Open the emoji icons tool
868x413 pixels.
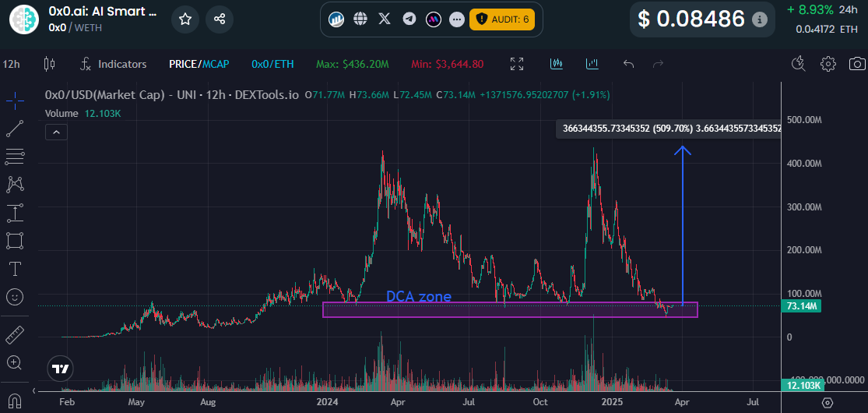pos(14,297)
